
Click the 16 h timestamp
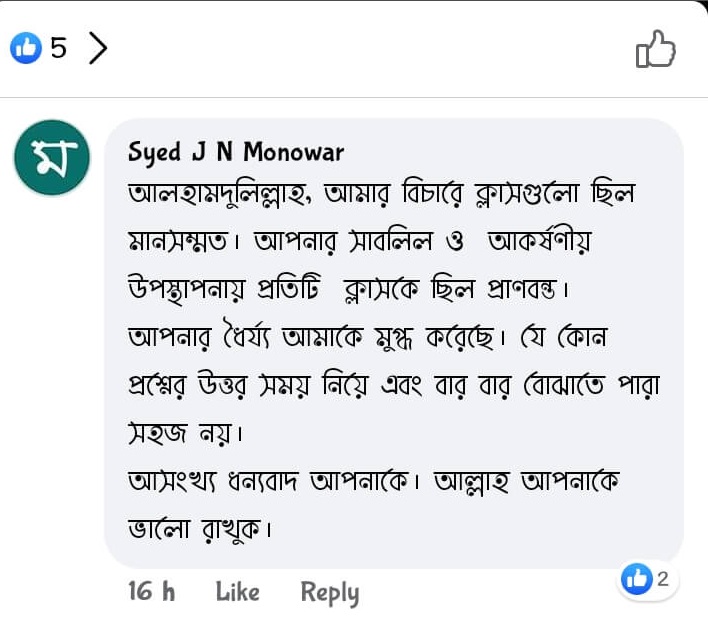151,591
